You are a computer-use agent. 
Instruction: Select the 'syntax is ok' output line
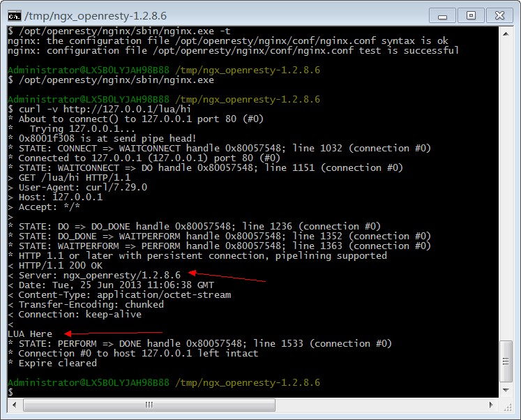point(228,41)
